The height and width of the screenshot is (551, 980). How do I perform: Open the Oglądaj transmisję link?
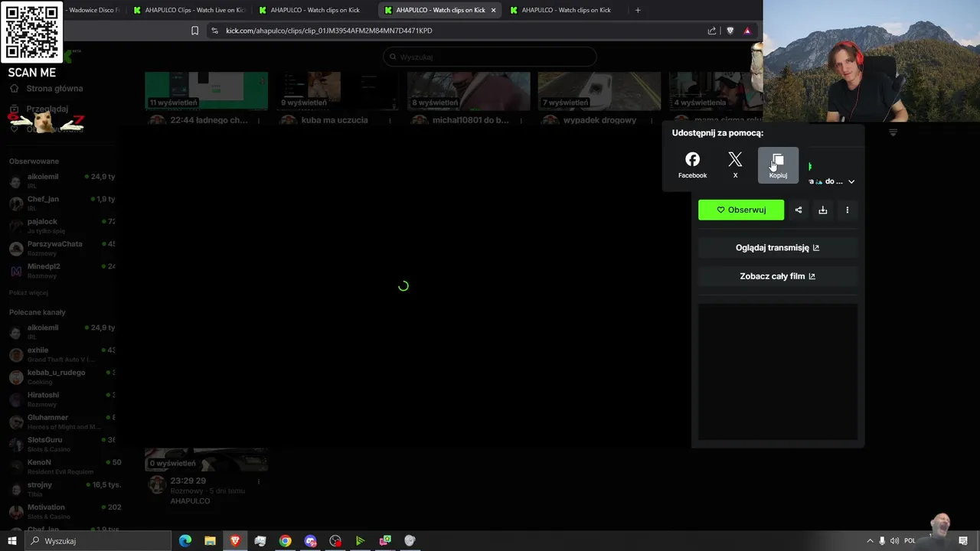click(778, 248)
